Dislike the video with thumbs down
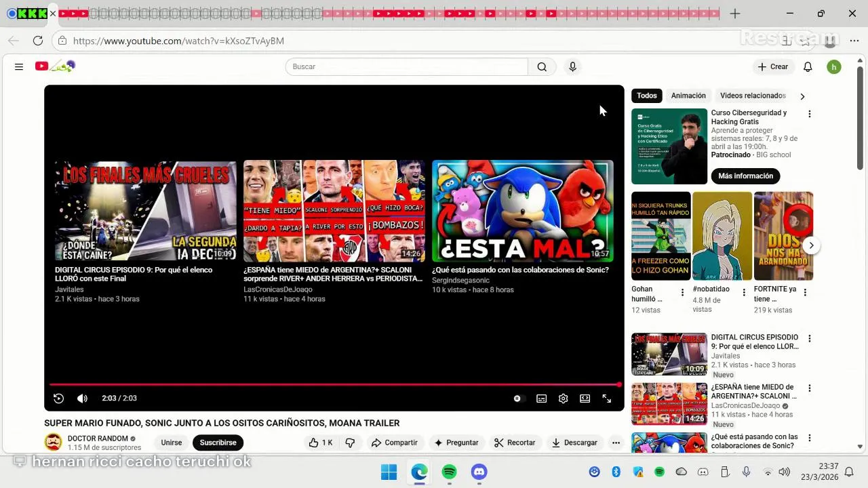Viewport: 868px width, 488px height. click(x=350, y=443)
